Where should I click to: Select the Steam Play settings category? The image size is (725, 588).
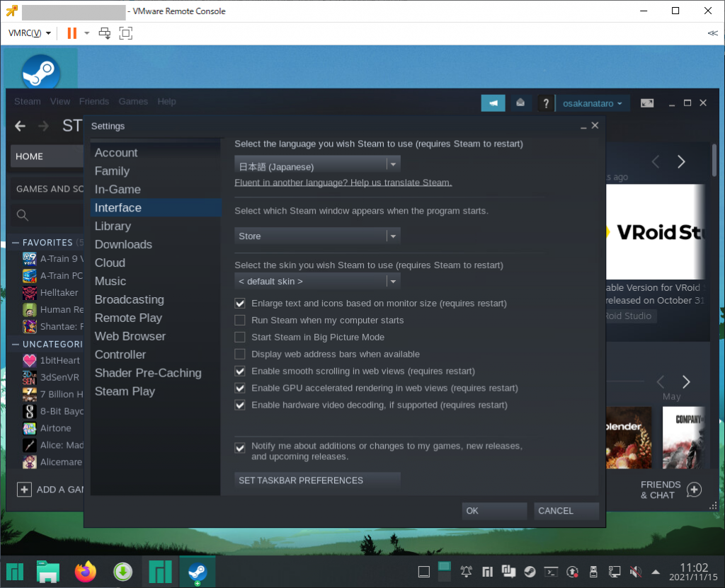[156, 391]
